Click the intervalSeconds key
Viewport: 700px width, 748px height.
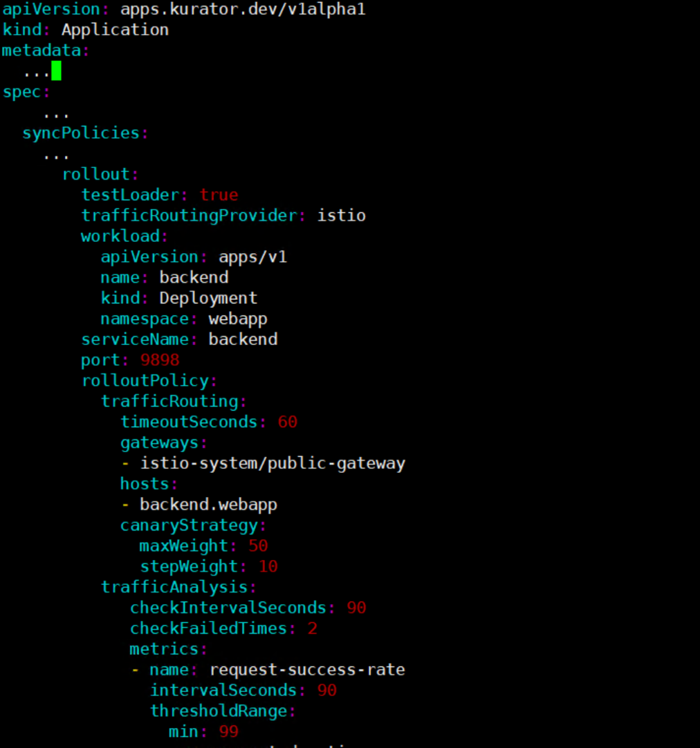point(223,690)
